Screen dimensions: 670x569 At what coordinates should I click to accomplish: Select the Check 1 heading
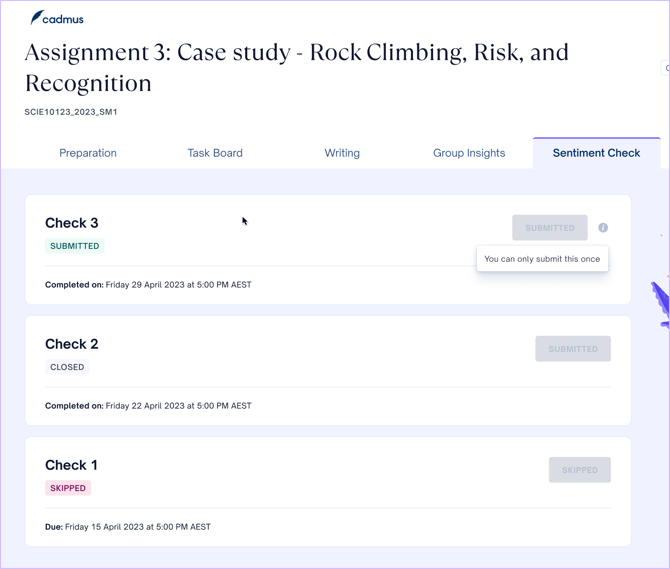(x=72, y=465)
